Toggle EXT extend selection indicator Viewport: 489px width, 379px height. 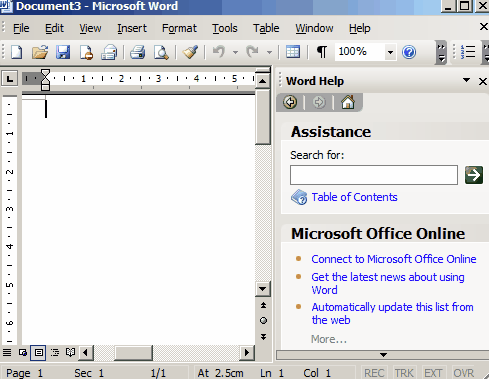433,373
